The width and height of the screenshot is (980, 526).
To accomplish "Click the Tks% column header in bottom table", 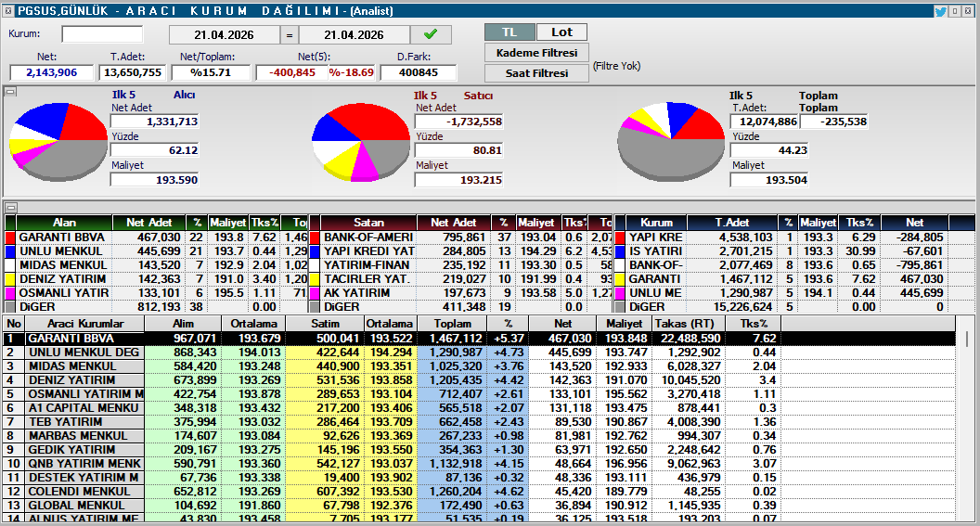I will [x=754, y=324].
